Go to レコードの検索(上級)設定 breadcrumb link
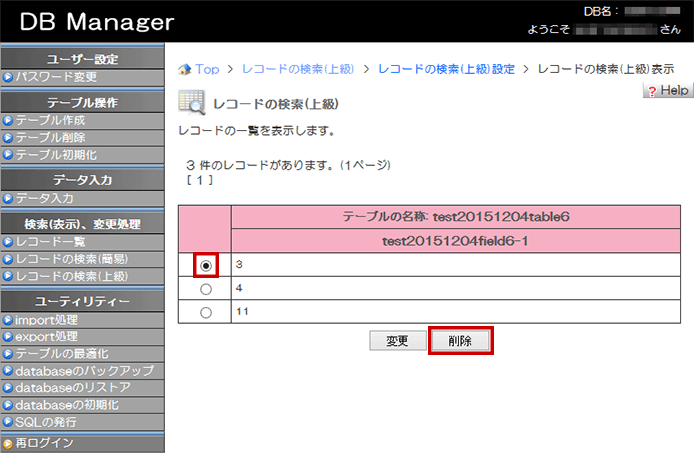The width and height of the screenshot is (694, 453). pyautogui.click(x=446, y=69)
